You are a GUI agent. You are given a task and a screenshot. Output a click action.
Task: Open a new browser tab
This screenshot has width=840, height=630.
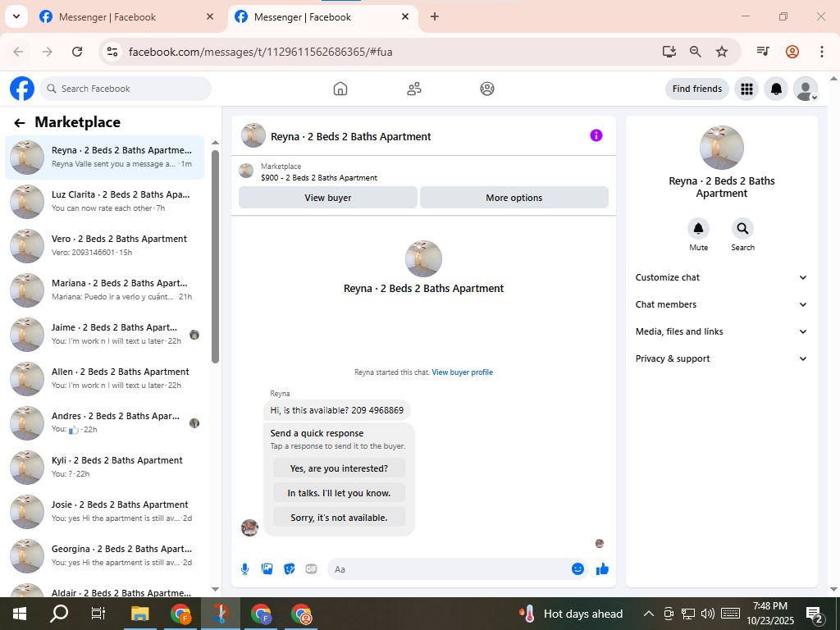pyautogui.click(x=435, y=16)
